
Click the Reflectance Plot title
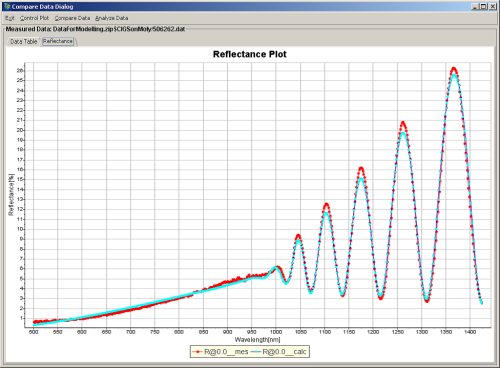pos(250,54)
